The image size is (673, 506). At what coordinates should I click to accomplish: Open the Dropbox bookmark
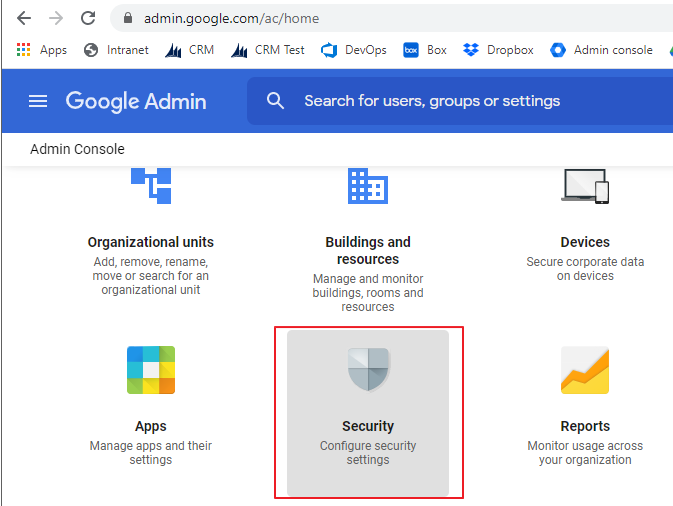498,50
